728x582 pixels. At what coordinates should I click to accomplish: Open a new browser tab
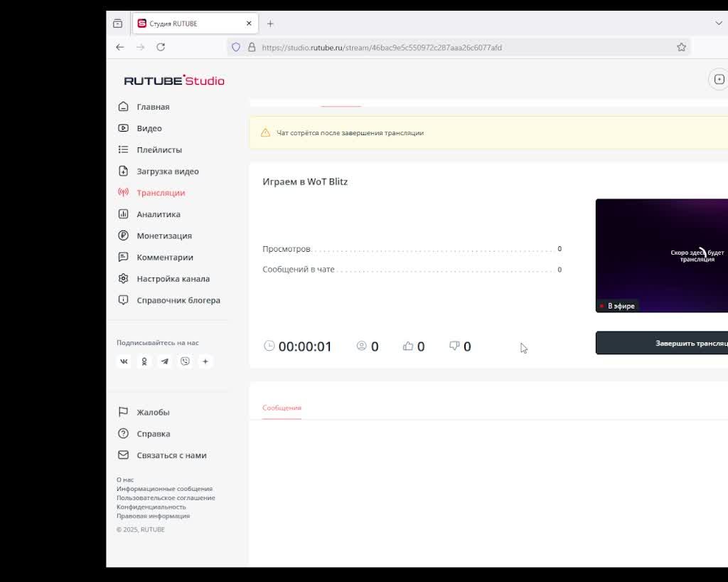[x=270, y=23]
